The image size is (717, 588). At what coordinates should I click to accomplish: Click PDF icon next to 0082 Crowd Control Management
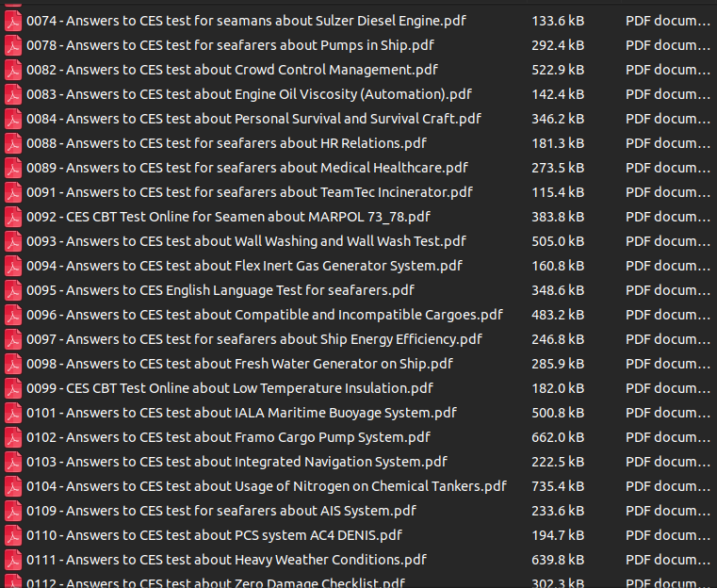click(x=13, y=70)
